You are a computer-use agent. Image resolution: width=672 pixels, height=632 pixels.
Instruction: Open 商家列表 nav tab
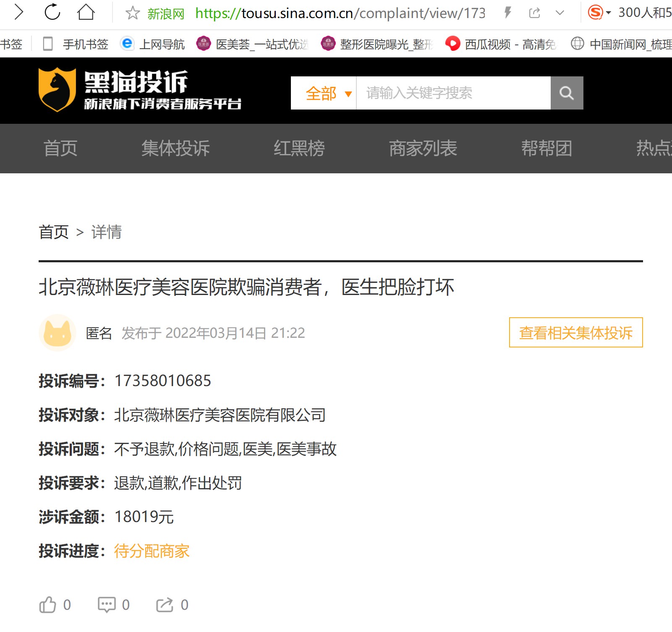pyautogui.click(x=423, y=149)
